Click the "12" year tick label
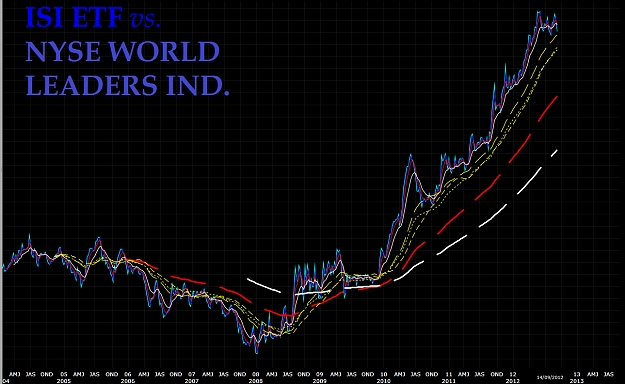625x384 pixels. 513,374
